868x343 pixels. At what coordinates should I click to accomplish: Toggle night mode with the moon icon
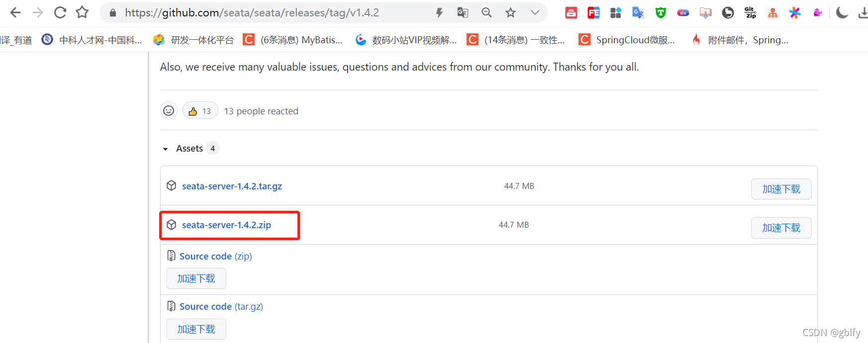pyautogui.click(x=842, y=13)
